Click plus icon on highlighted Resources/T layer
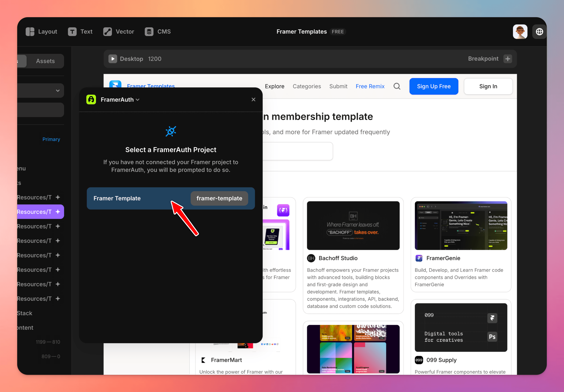Image resolution: width=564 pixels, height=392 pixels. [58, 212]
